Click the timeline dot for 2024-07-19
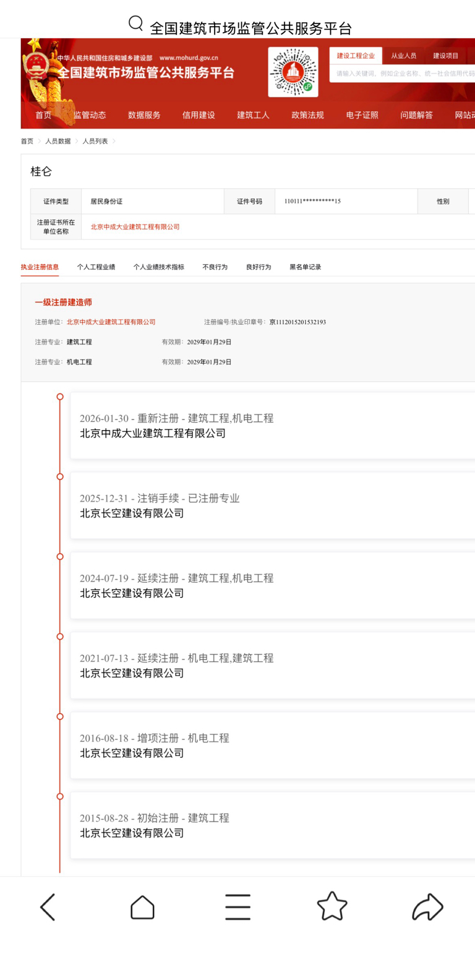This screenshot has height=980, width=475. click(60, 556)
